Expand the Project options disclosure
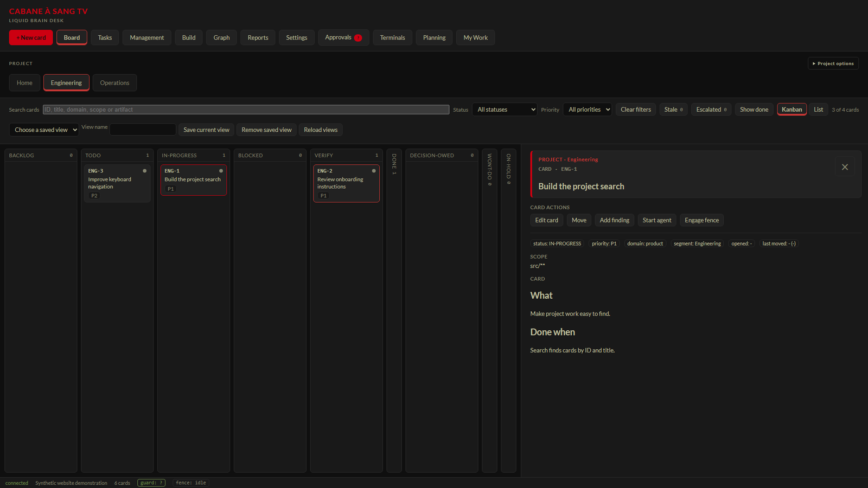This screenshot has height=488, width=868. (833, 63)
